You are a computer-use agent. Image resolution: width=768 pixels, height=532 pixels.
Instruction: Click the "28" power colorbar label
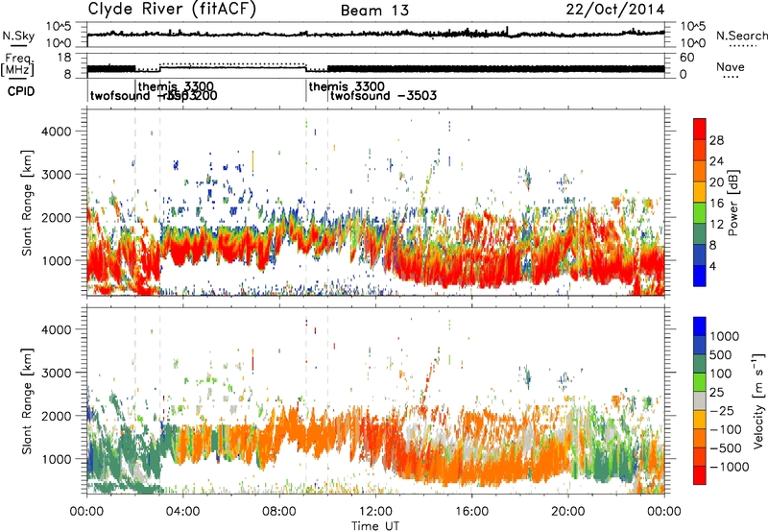pos(716,140)
